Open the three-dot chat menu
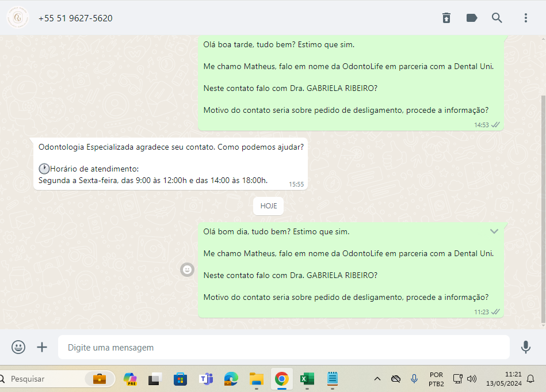Image resolution: width=546 pixels, height=392 pixels. tap(525, 18)
